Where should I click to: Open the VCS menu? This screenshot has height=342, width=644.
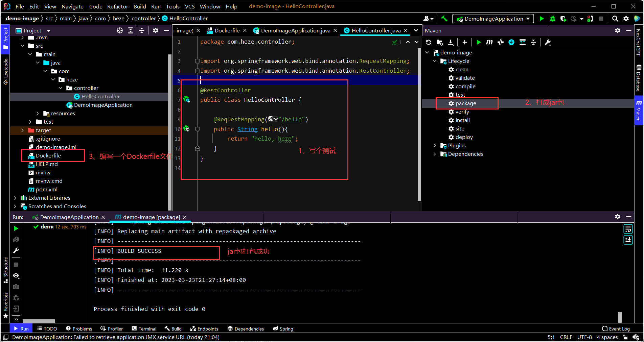190,6
